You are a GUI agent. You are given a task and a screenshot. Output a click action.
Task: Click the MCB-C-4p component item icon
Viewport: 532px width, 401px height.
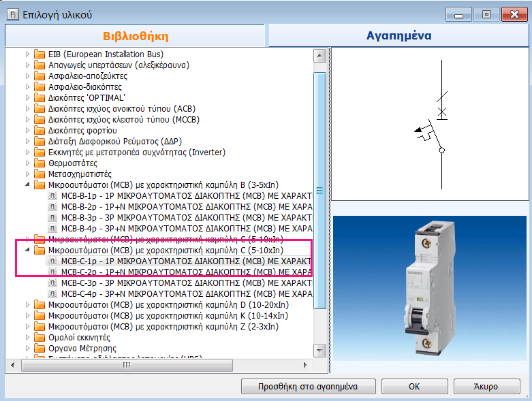tap(52, 294)
